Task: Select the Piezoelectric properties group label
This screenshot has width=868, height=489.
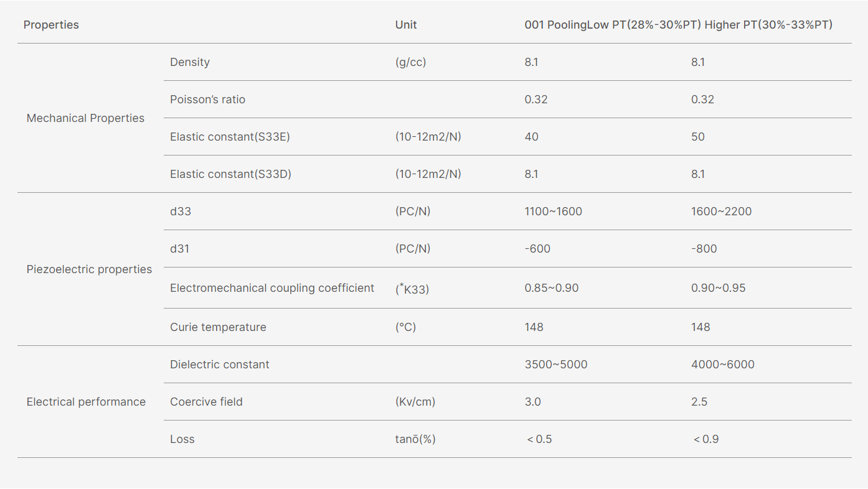Action: tap(89, 269)
